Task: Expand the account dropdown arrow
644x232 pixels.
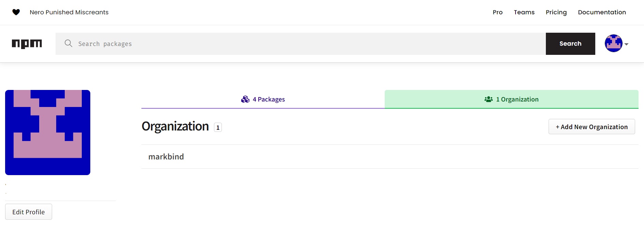Action: [628, 44]
